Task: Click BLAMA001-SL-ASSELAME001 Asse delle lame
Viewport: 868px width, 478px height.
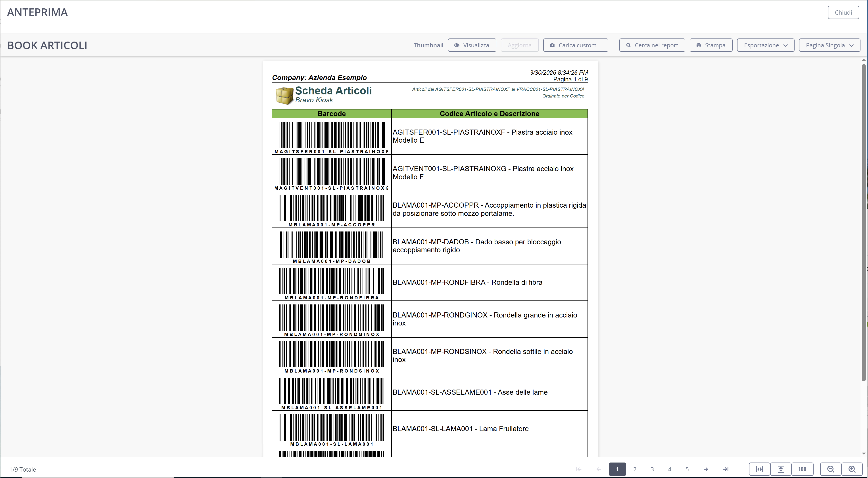Action: coord(489,392)
